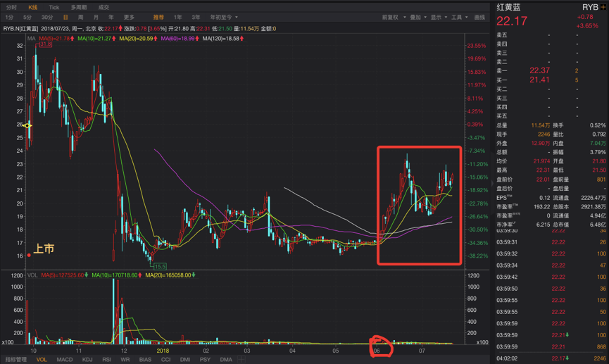Expand the 前复权 adjustment dropdown
Image resolution: width=609 pixels, height=364 pixels.
click(394, 17)
